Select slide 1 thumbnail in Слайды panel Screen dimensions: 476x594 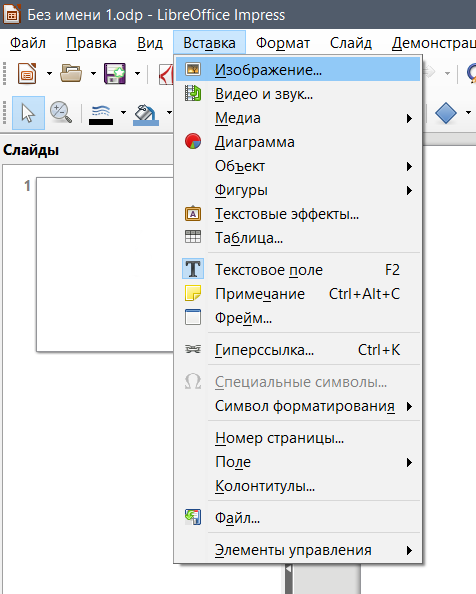[x=105, y=264]
